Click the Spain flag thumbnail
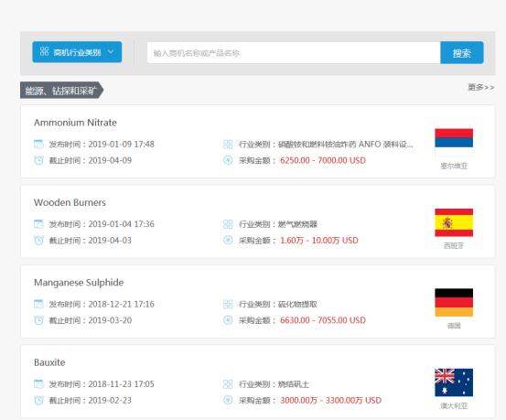The image size is (506, 420). [454, 222]
